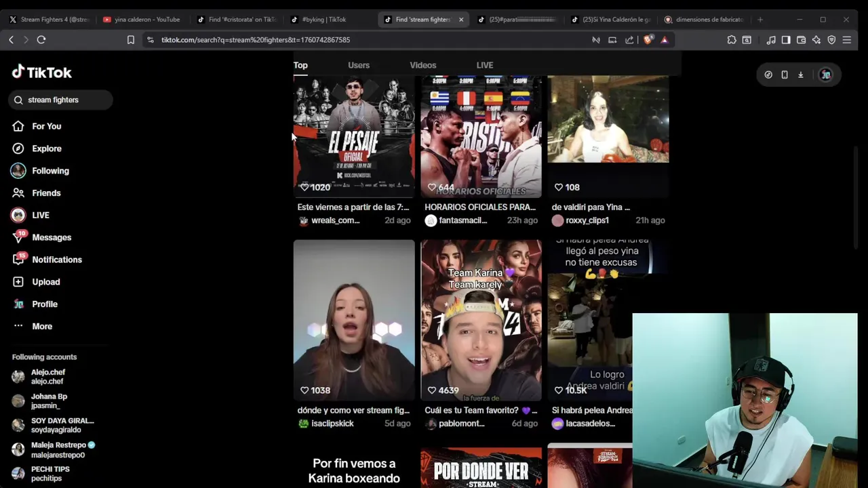Viewport: 868px width, 488px height.
Task: Click the Brave Rewards triangle icon
Action: (x=665, y=40)
